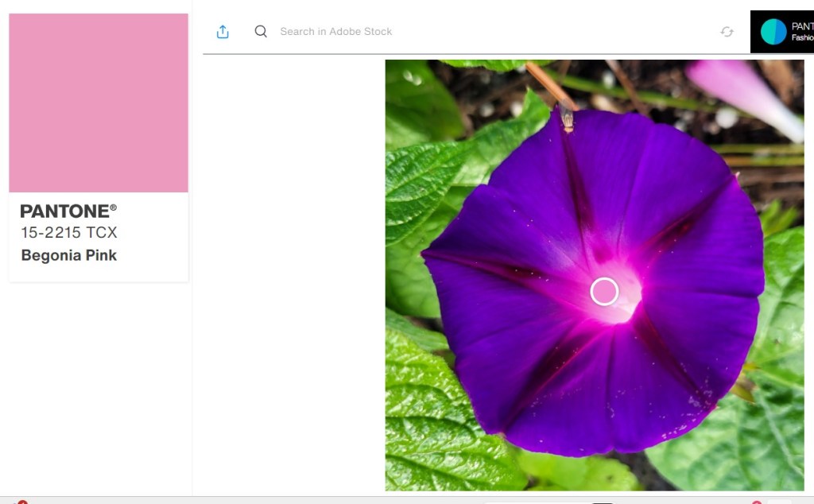
Task: Click the circular color picker ring
Action: pyautogui.click(x=605, y=292)
